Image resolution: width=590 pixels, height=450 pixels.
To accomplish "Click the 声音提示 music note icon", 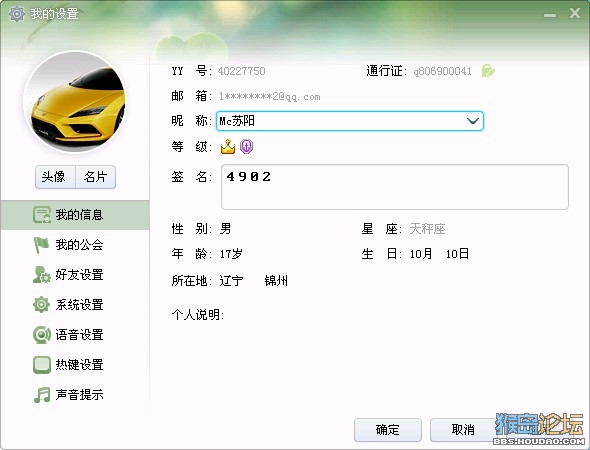I will click(41, 395).
